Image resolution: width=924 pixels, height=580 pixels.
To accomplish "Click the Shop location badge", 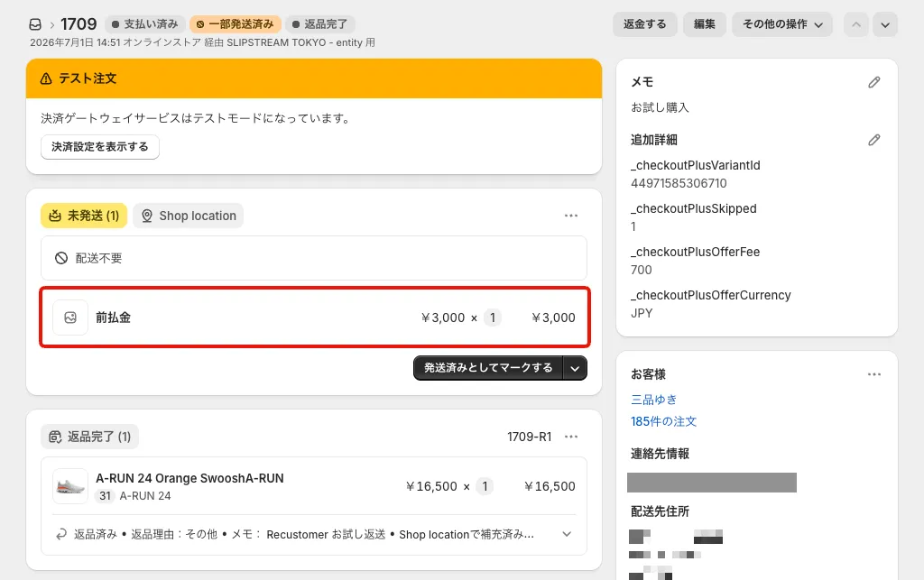I will point(188,216).
